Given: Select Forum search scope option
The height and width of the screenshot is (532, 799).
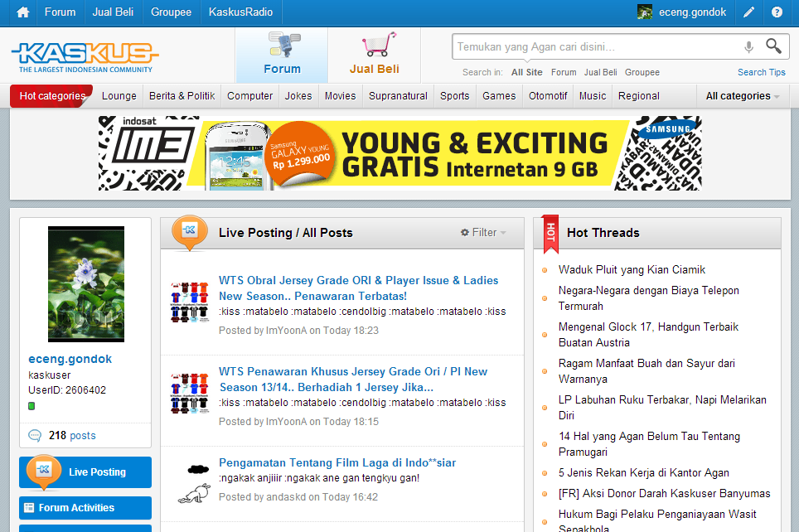Looking at the screenshot, I should pos(564,72).
